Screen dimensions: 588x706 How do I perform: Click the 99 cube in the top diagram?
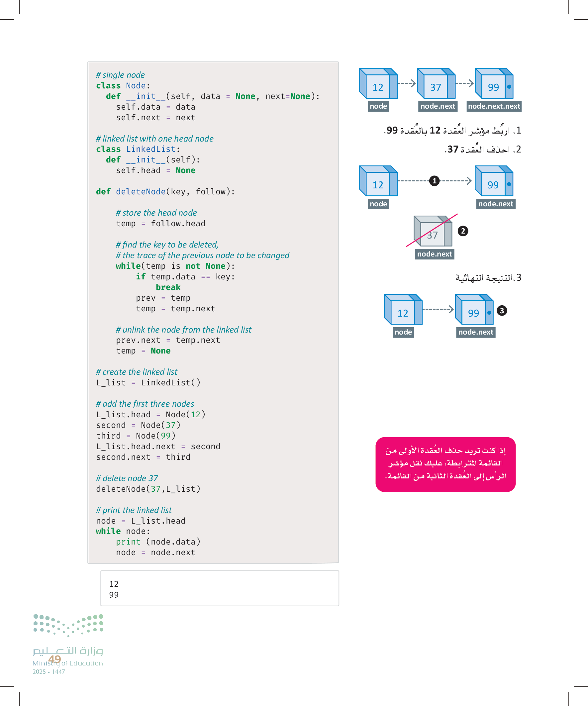[494, 84]
